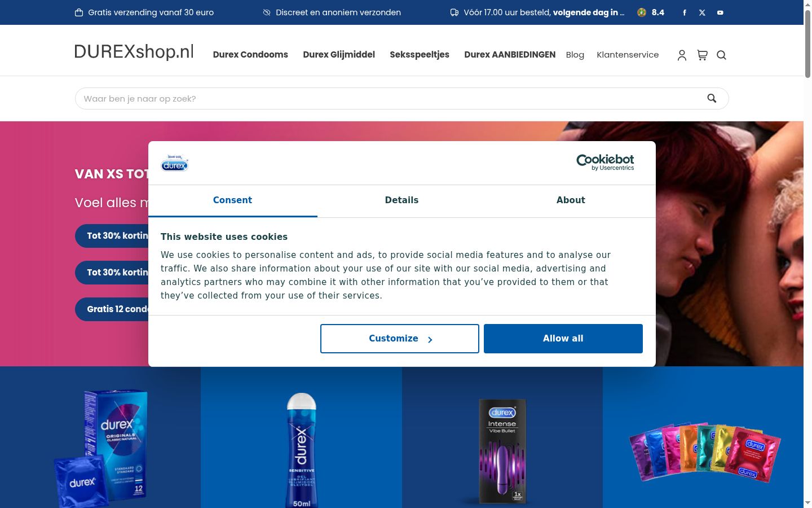Image resolution: width=812 pixels, height=508 pixels.
Task: Open the Intense Vibe Bullet product tile
Action: click(502, 437)
